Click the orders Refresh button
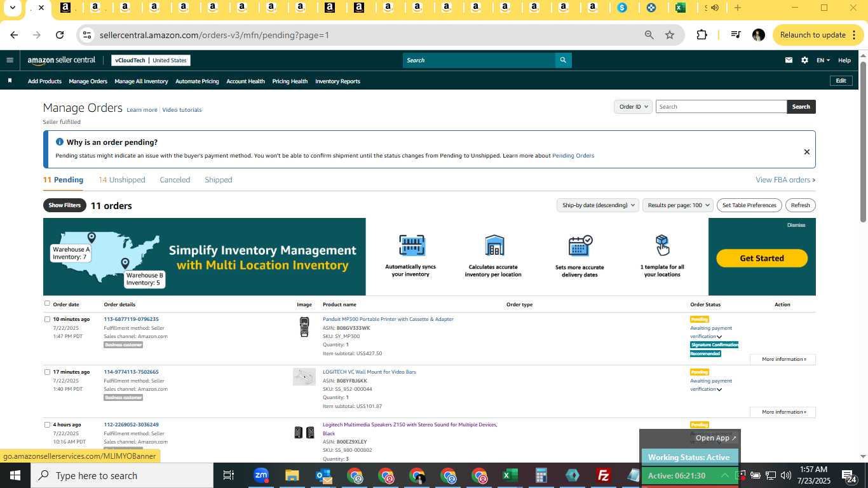Screen dimensions: 868x488 pyautogui.click(x=800, y=205)
